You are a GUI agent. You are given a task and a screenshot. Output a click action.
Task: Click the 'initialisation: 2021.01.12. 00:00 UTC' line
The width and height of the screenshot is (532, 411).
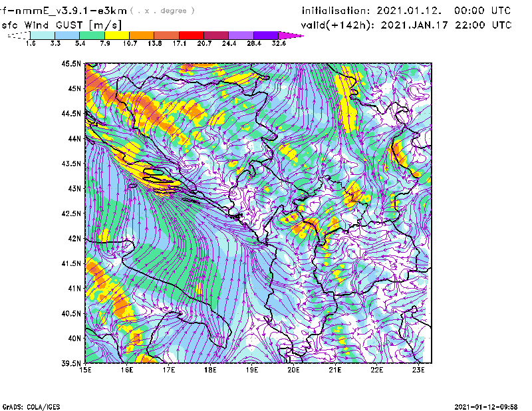click(406, 11)
